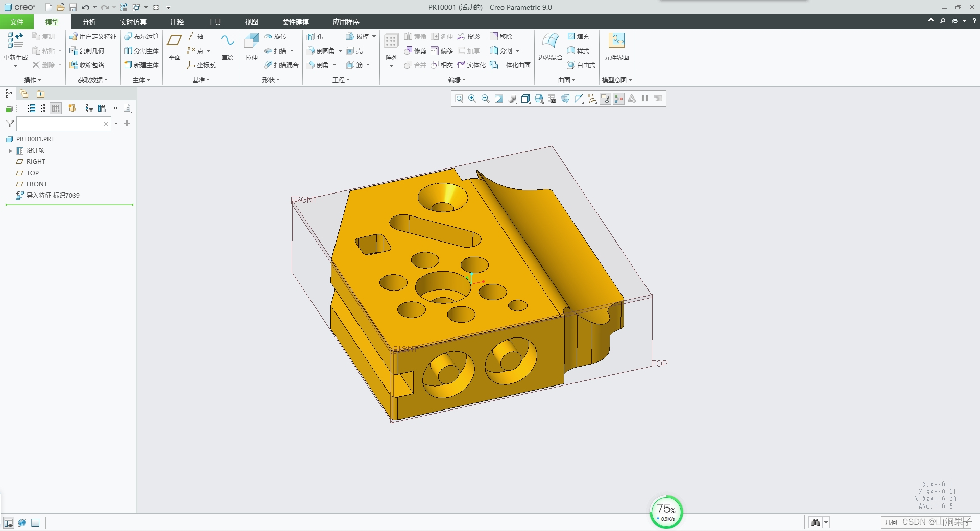Expand the 设计项 tree node
Image resolution: width=980 pixels, height=531 pixels.
click(10, 151)
